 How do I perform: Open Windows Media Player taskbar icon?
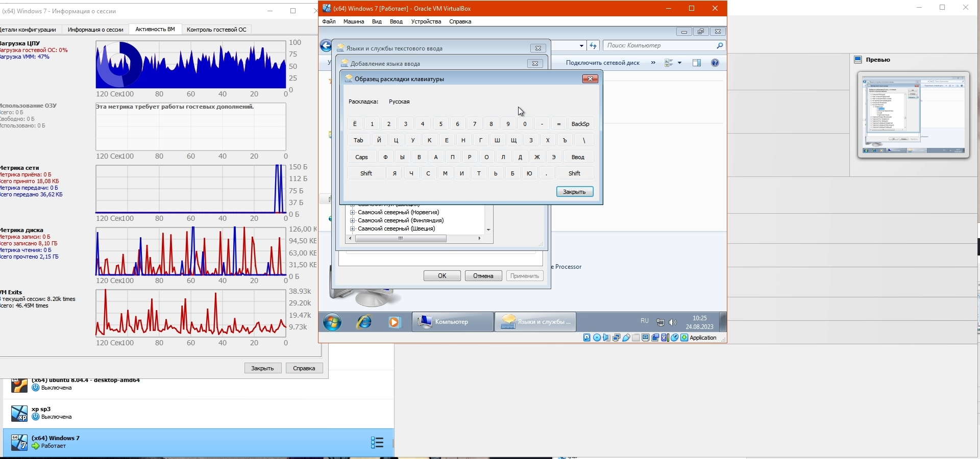pos(394,322)
